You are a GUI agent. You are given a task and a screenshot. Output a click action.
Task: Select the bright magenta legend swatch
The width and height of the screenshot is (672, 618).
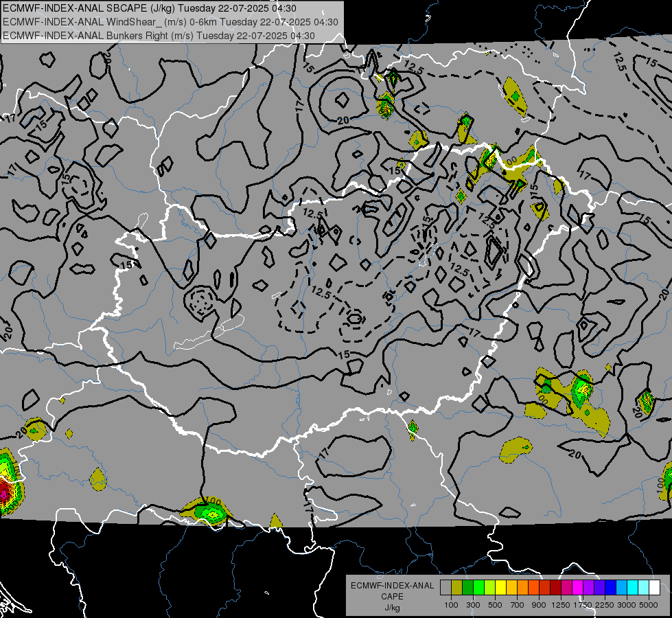578,587
